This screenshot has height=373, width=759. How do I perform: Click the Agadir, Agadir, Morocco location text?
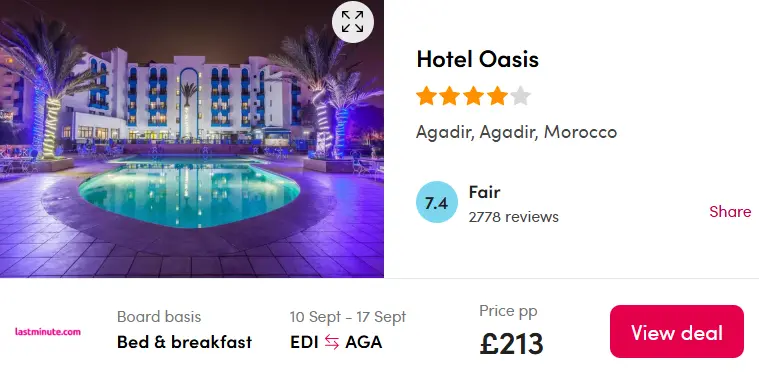[516, 132]
